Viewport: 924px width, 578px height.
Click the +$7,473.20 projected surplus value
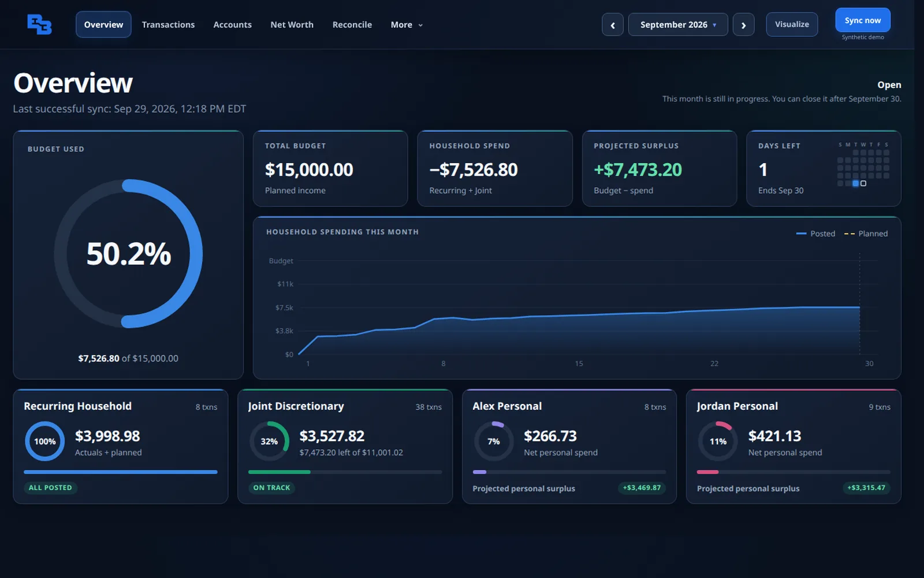click(638, 170)
